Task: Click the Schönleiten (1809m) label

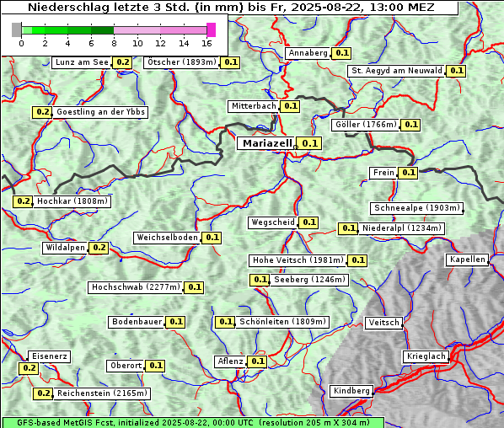Action: [282, 322]
